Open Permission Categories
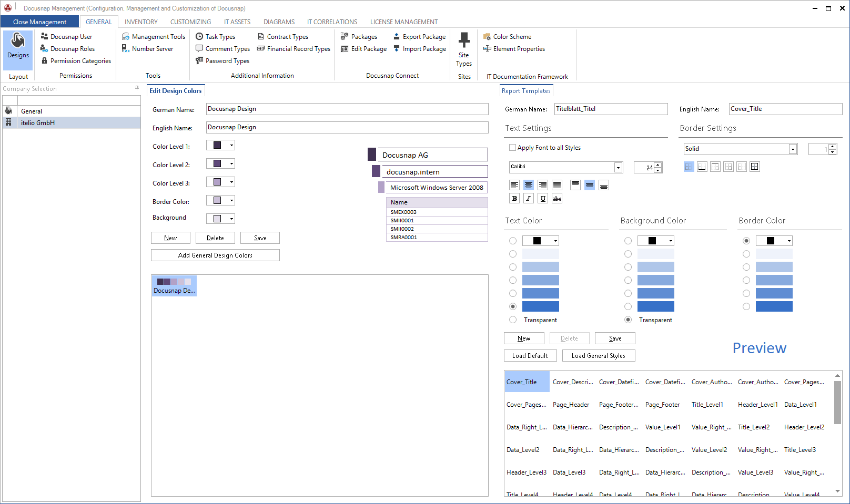850x504 pixels. (x=76, y=61)
